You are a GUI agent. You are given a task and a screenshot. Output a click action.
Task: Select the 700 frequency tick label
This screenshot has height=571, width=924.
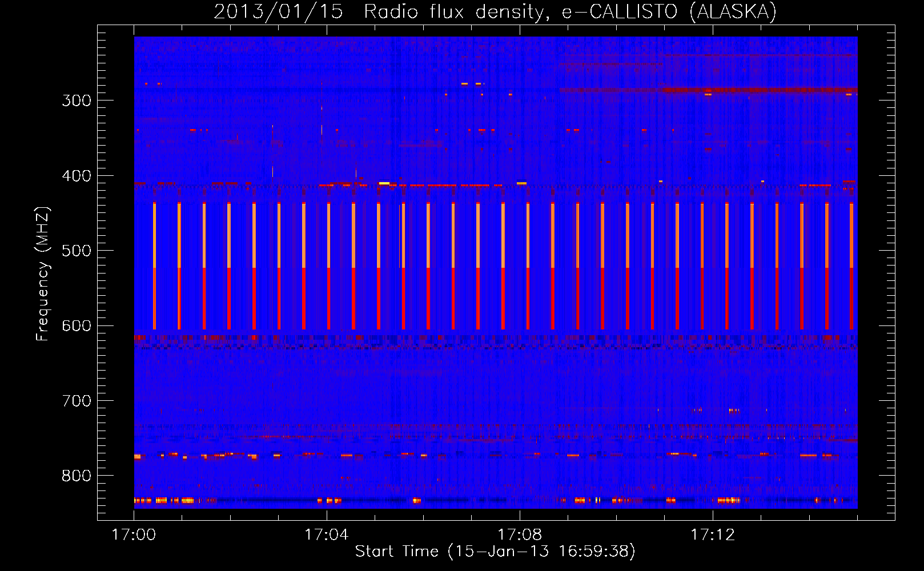[77, 401]
